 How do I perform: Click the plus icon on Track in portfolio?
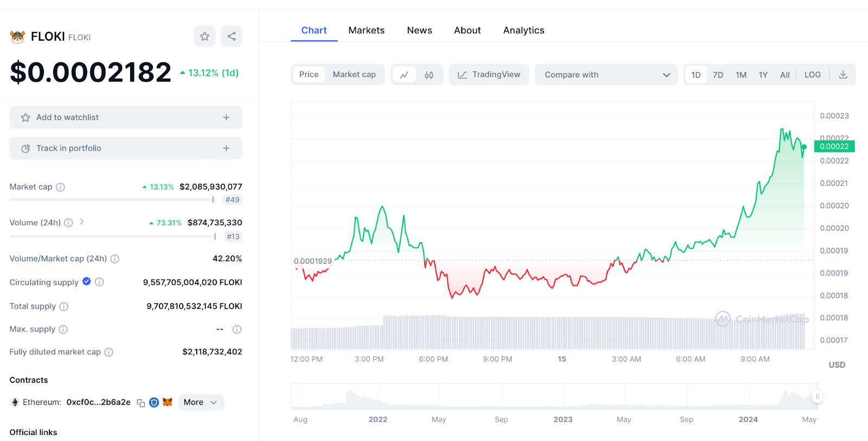[x=226, y=148]
